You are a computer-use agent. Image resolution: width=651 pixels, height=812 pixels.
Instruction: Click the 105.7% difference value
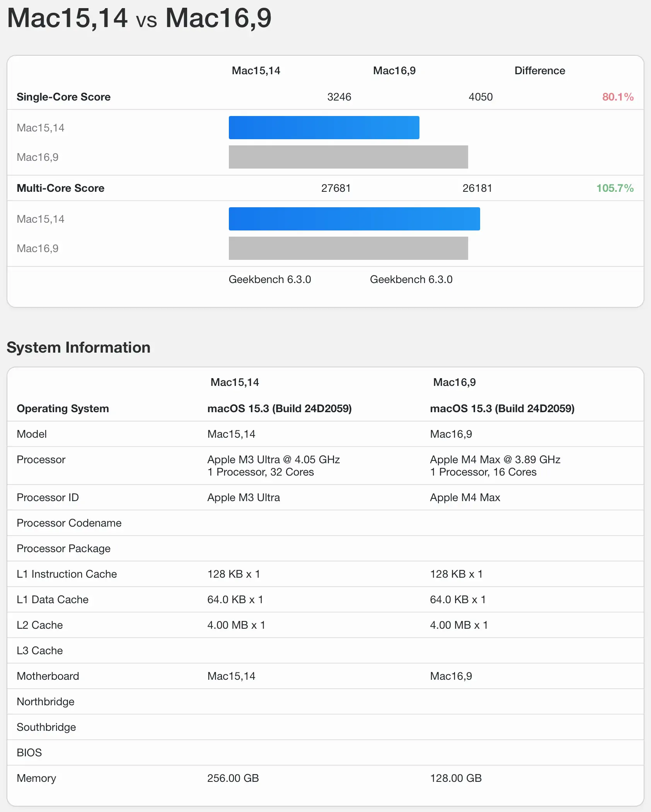pos(615,188)
